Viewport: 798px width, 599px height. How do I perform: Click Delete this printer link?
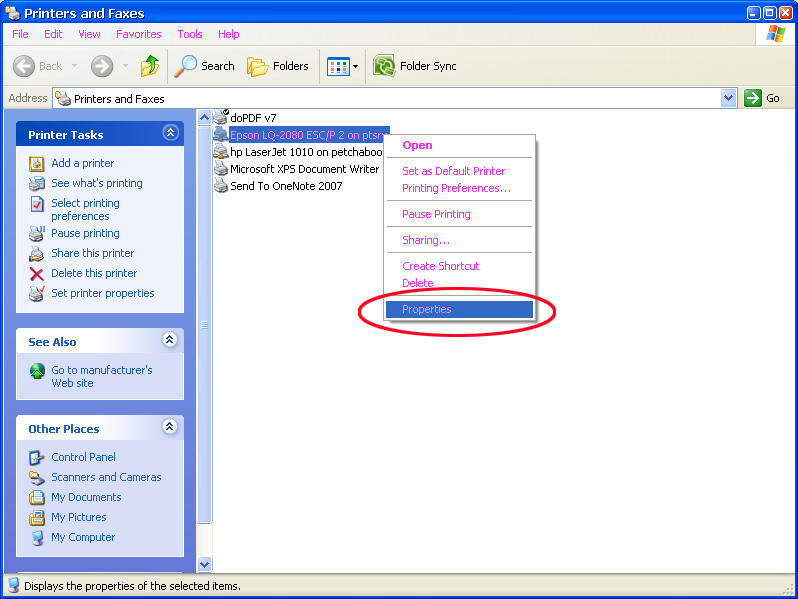click(x=94, y=273)
